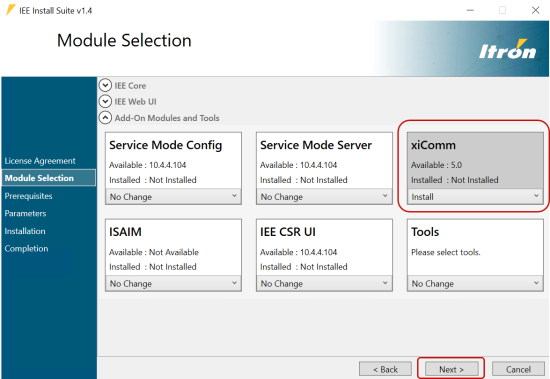The height and width of the screenshot is (379, 550).
Task: Collapse Add-On Modules and Tools section
Action: point(105,118)
